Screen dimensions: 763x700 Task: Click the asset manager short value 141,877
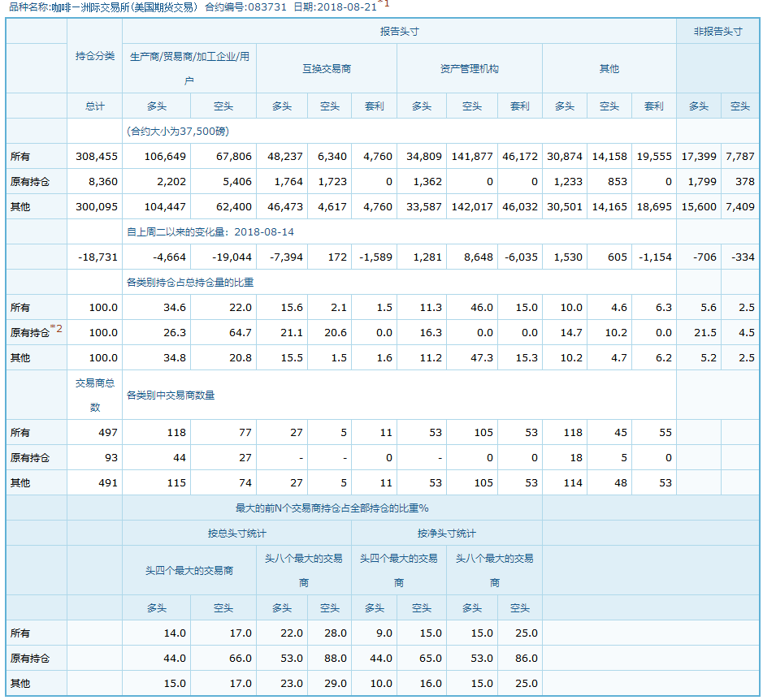[471, 157]
